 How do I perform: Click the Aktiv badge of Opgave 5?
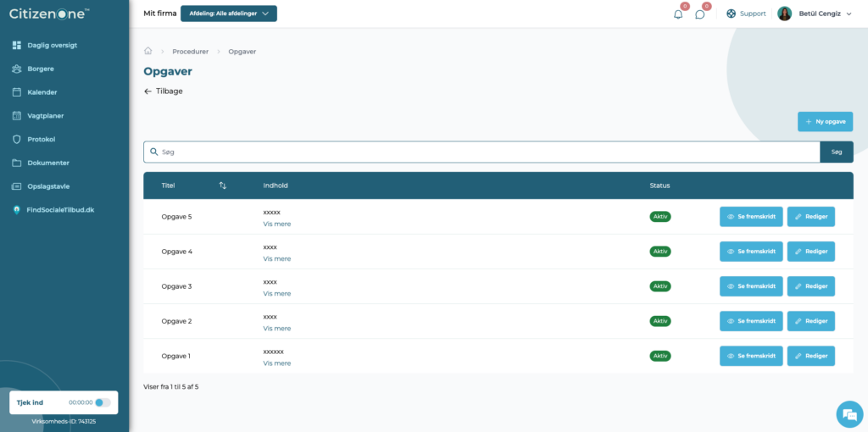[x=659, y=217]
